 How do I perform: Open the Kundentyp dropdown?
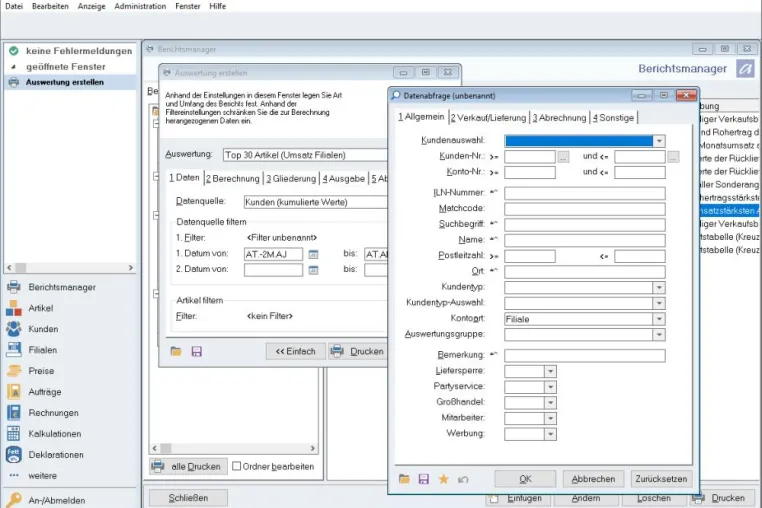(659, 287)
